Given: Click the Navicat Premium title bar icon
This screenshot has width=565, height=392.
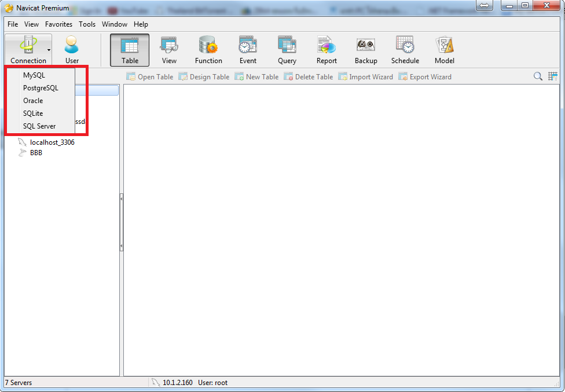Looking at the screenshot, I should click(9, 8).
